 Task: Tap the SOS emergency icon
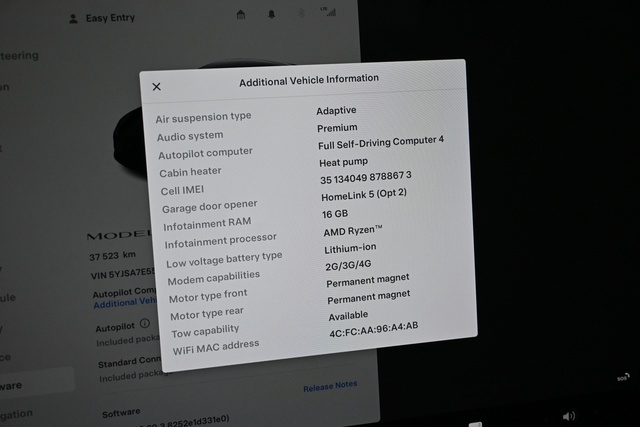coord(623,378)
